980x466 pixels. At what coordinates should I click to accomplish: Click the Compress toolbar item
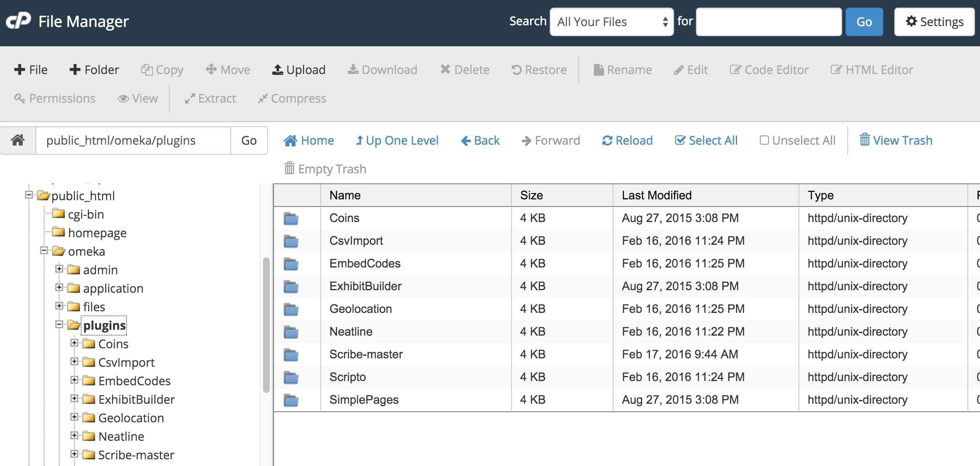[x=292, y=98]
